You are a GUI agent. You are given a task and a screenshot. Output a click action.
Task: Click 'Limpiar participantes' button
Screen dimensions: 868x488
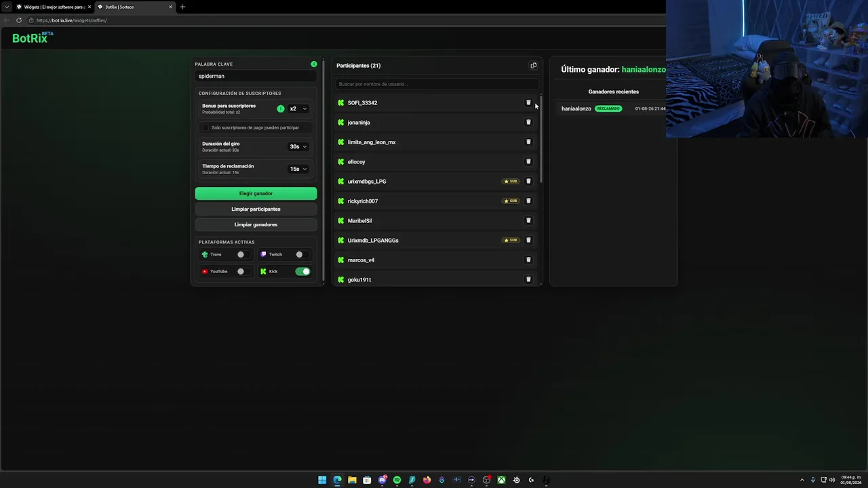coord(256,209)
